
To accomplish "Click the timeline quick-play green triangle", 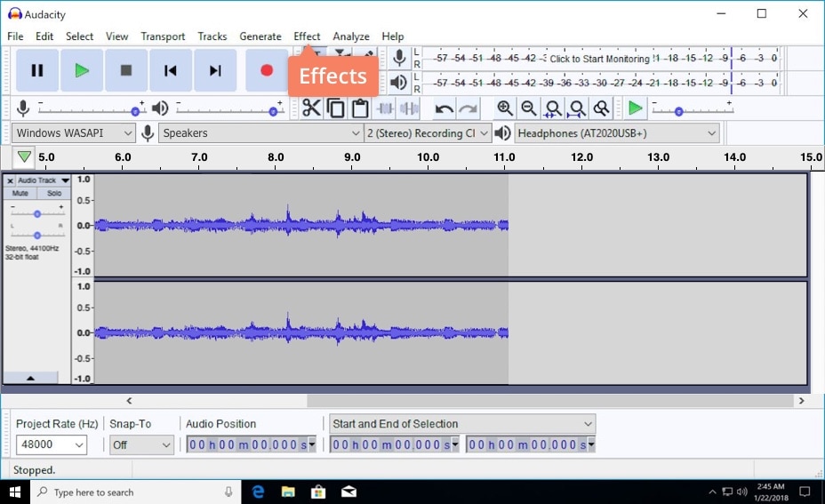I will pos(24,156).
